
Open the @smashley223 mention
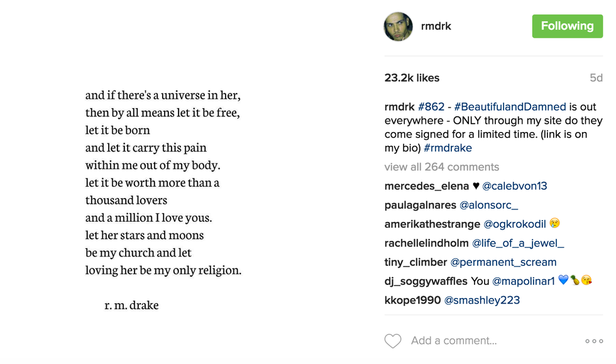point(482,300)
